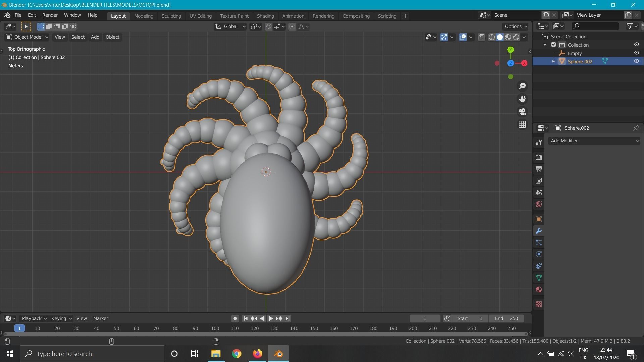Open the Texture properties tab
This screenshot has height=362, width=644.
[539, 304]
